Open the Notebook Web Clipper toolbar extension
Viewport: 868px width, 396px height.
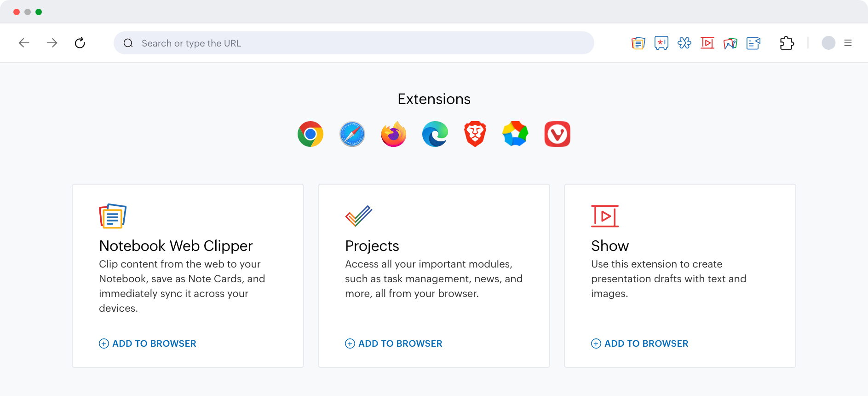[x=638, y=43]
